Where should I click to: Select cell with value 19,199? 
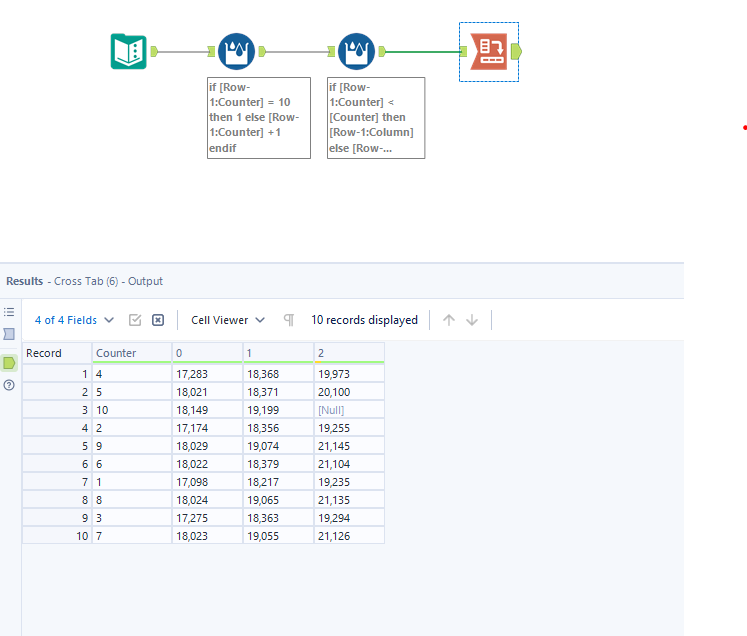pyautogui.click(x=278, y=410)
